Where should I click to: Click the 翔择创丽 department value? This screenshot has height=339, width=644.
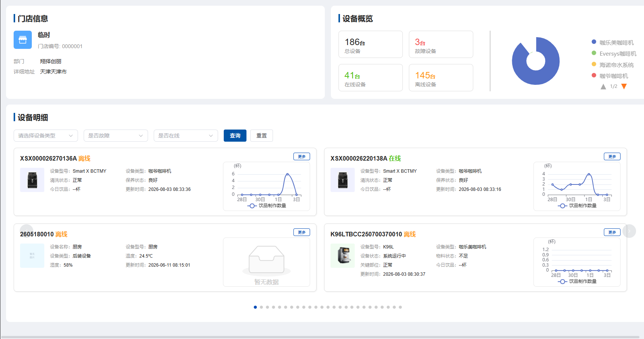click(51, 61)
